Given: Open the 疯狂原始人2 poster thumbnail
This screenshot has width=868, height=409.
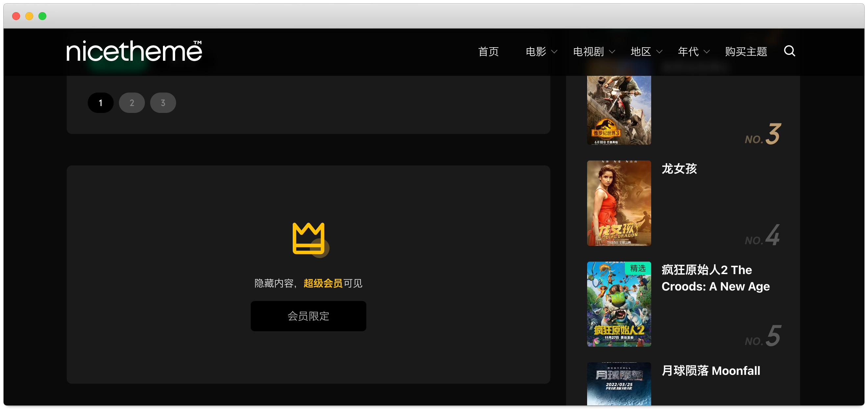Looking at the screenshot, I should [x=619, y=304].
